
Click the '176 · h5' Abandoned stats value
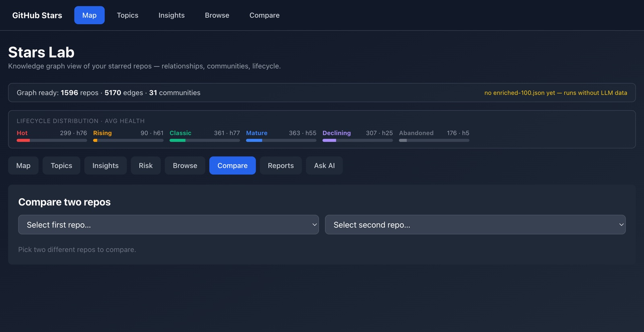458,133
